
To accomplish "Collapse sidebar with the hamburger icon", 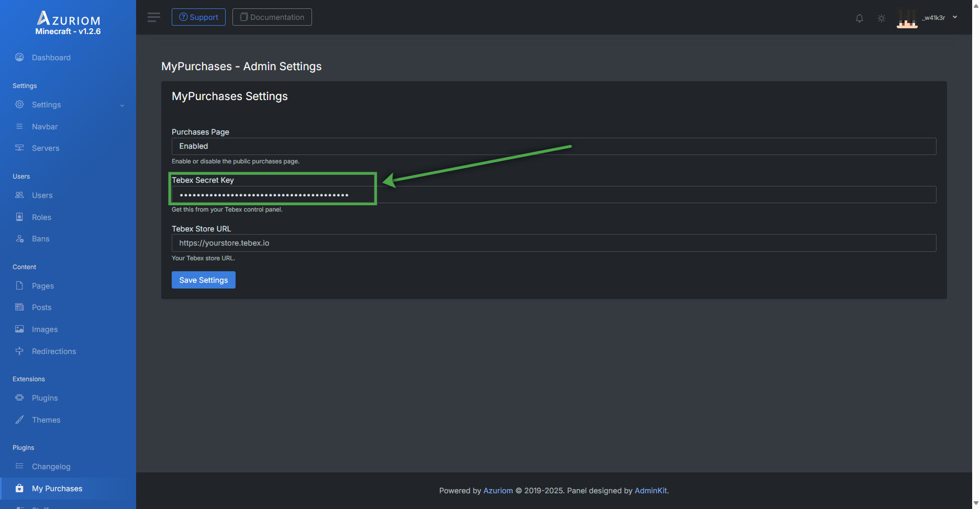I will tap(154, 17).
